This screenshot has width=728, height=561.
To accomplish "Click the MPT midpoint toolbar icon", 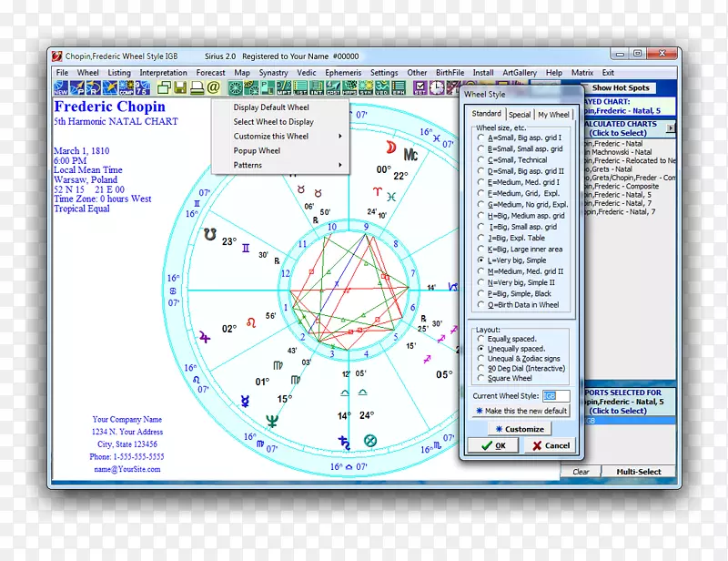I will pos(283,88).
